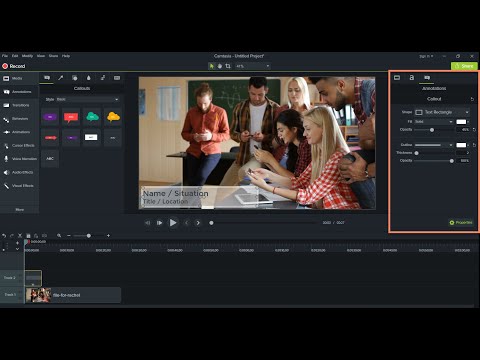Select the Sketch Motion subtab icon
480x360 pixels.
click(x=103, y=78)
